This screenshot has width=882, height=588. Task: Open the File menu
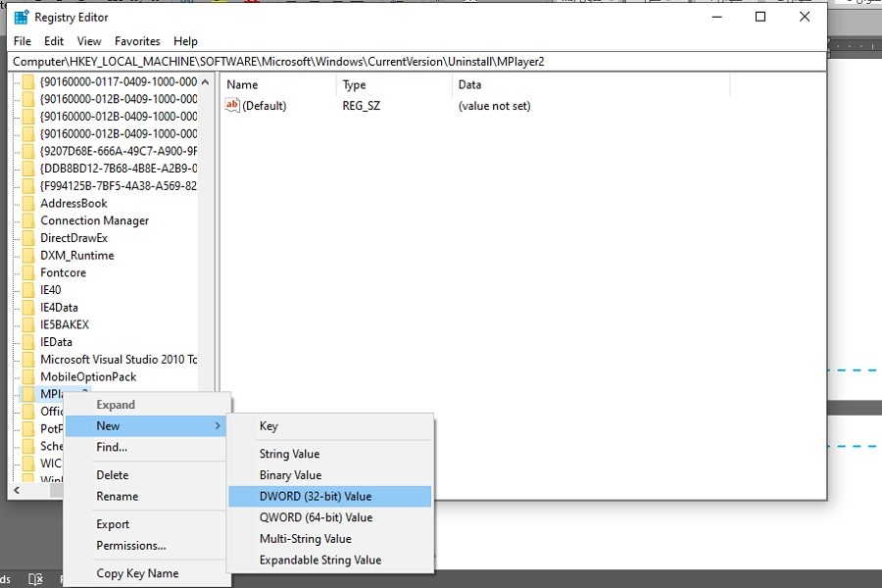[22, 41]
